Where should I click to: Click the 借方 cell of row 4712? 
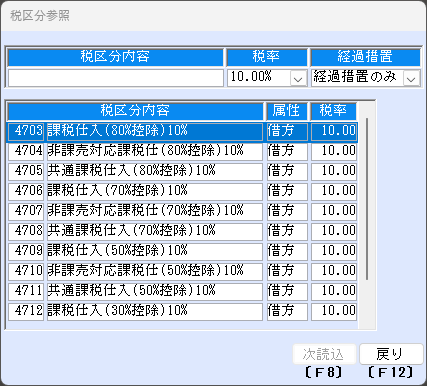(287, 312)
